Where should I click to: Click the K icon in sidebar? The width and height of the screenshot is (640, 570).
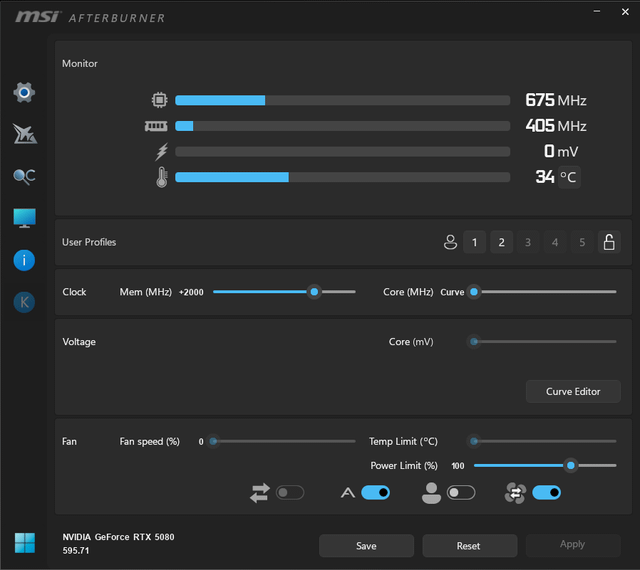pos(24,301)
